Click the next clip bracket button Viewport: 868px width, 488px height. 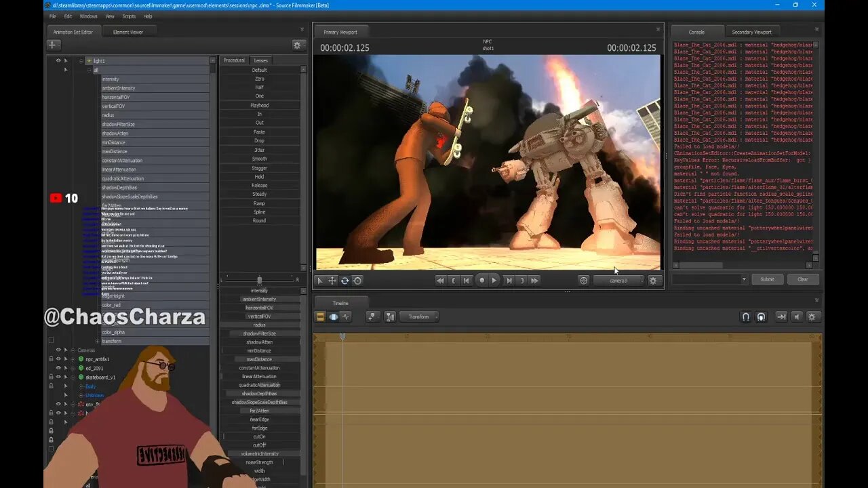coord(521,281)
